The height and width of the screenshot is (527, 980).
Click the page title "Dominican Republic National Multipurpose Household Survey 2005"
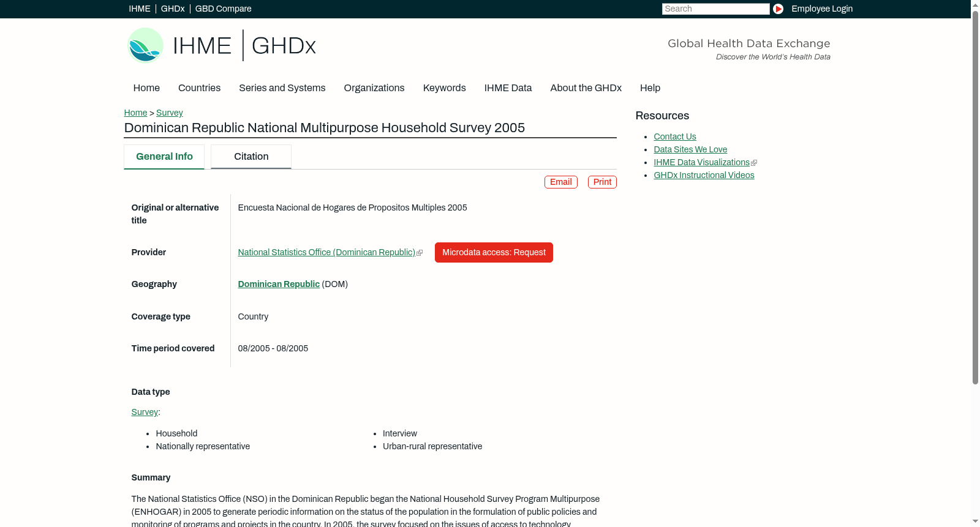pyautogui.click(x=325, y=128)
